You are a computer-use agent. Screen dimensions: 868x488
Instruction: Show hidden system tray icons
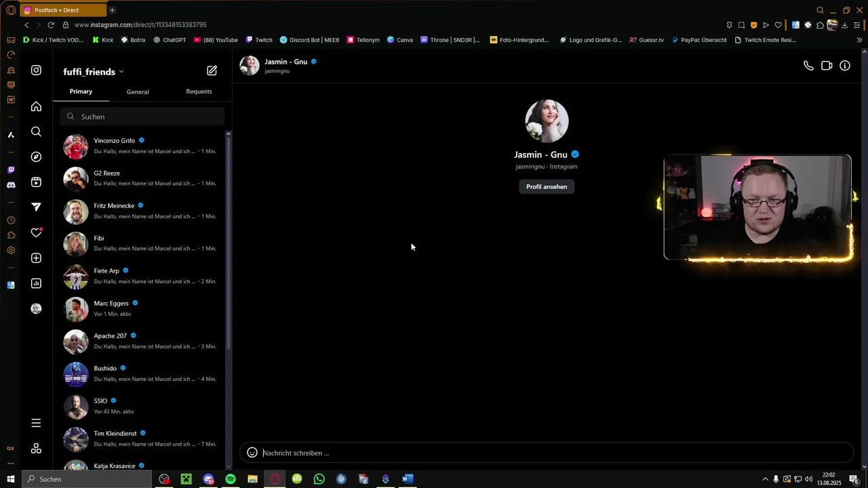(x=766, y=479)
